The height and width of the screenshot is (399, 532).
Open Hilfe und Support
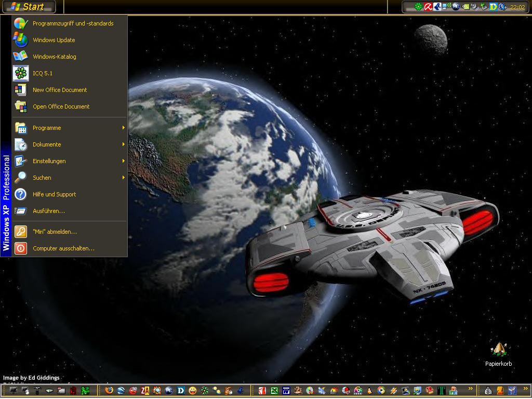(54, 194)
